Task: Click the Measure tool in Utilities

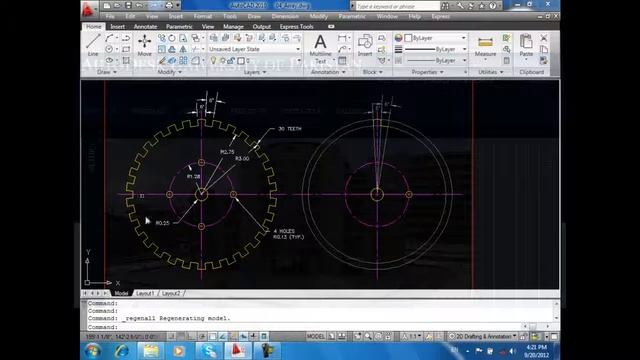Action: [485, 46]
